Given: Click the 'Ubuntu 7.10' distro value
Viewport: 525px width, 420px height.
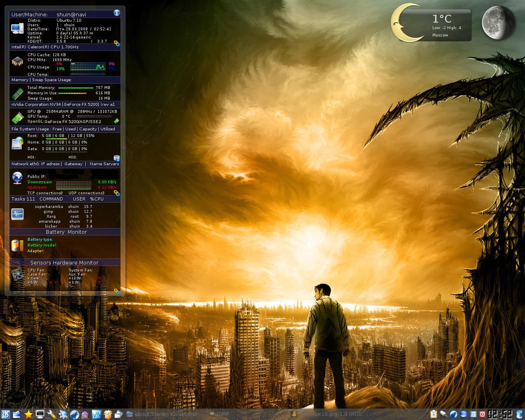Looking at the screenshot, I should 69,21.
